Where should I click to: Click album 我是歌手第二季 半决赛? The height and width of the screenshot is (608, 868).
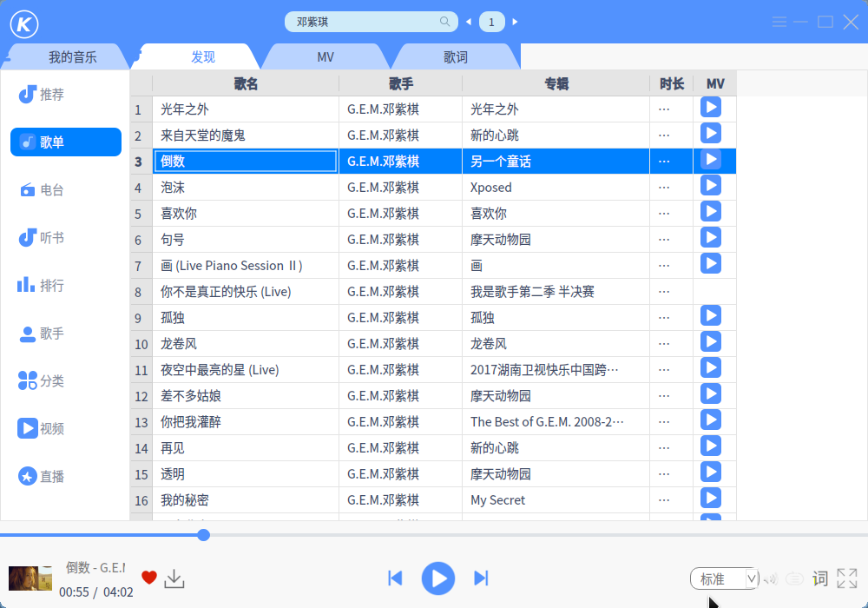(556, 292)
